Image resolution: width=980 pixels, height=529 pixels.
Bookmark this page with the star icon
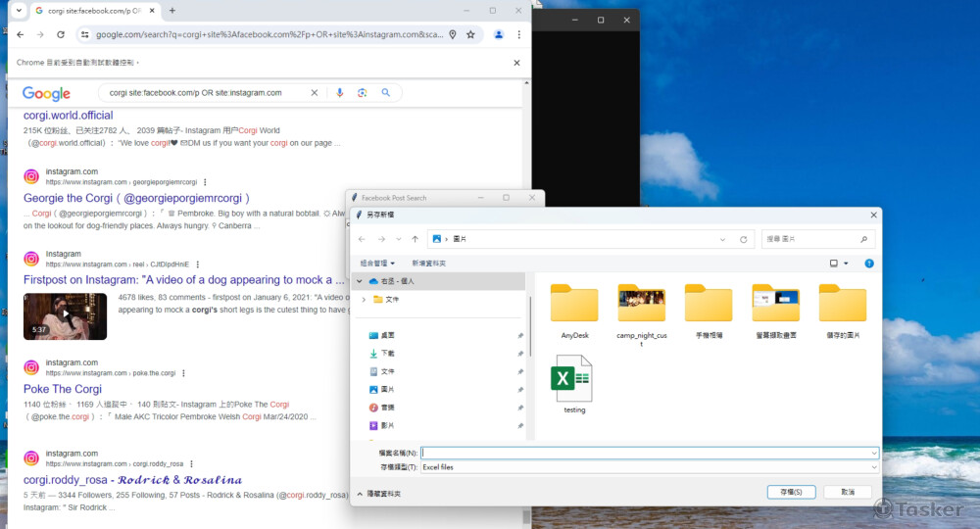point(470,34)
